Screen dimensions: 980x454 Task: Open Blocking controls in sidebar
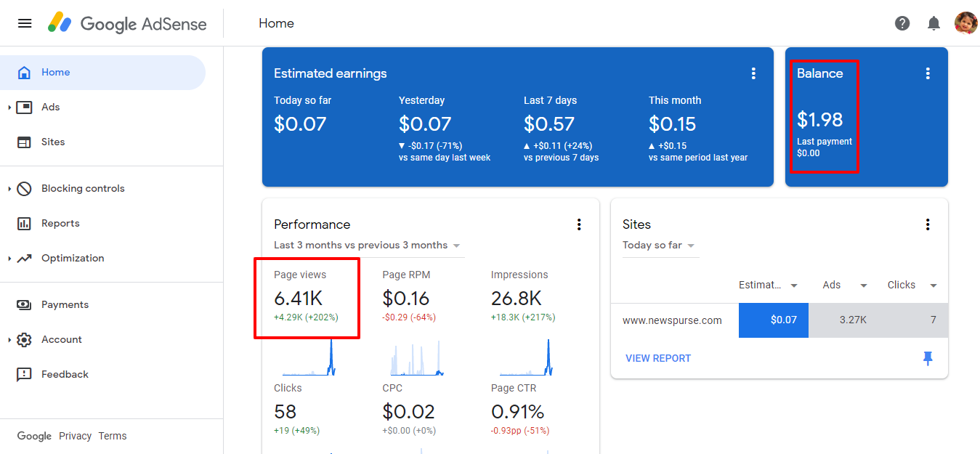[102, 189]
